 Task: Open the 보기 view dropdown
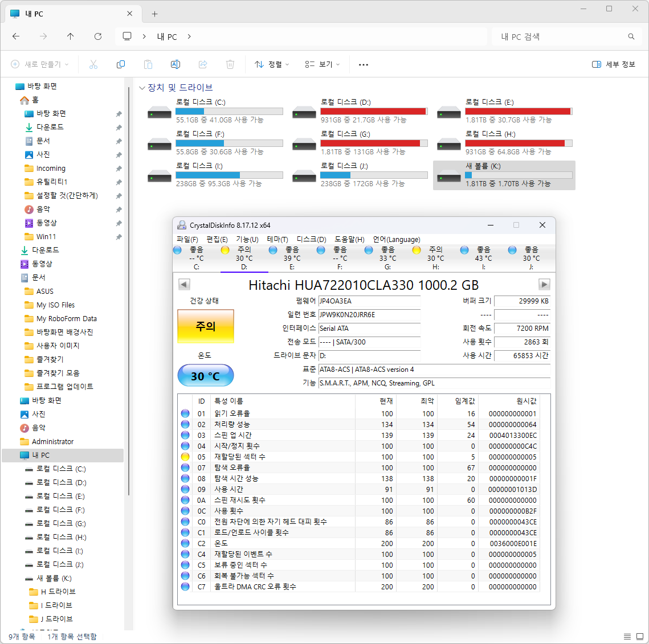click(323, 64)
